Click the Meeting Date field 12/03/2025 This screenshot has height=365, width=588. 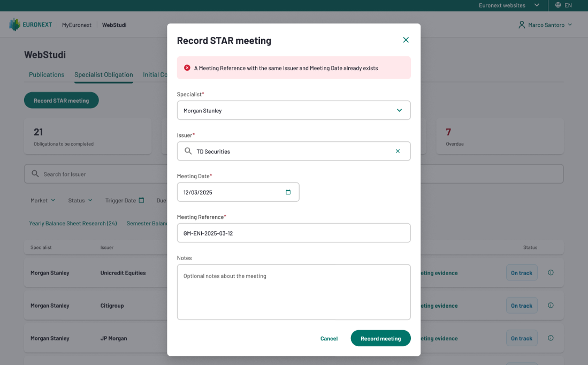238,192
